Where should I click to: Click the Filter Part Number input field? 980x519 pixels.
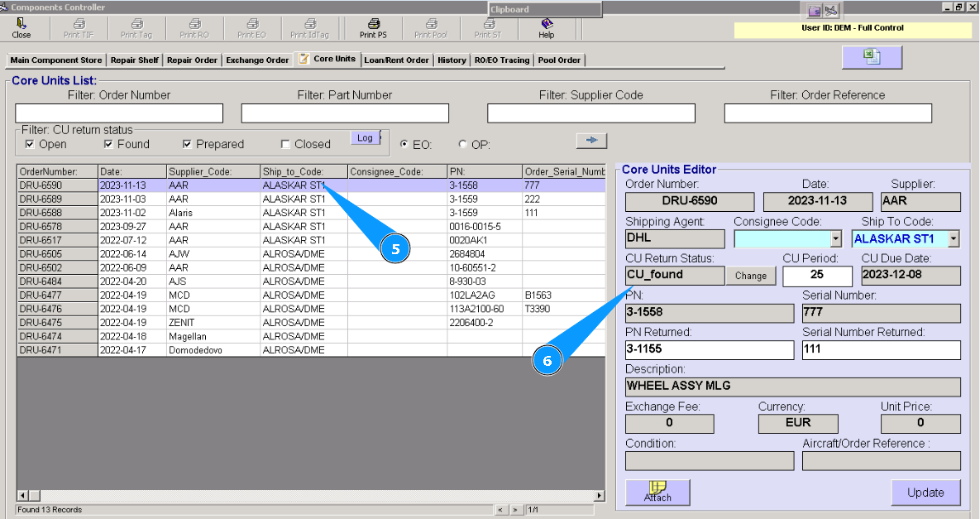(x=345, y=113)
